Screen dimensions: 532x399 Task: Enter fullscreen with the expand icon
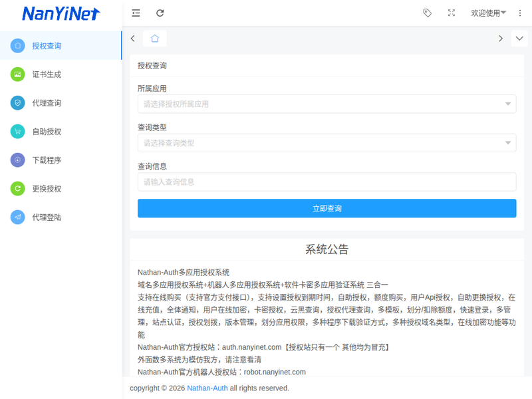point(452,13)
